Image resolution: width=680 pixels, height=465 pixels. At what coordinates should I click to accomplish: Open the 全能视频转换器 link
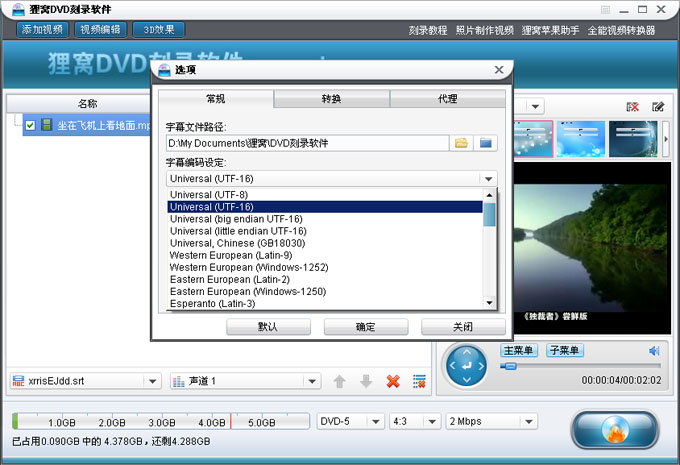(x=621, y=30)
